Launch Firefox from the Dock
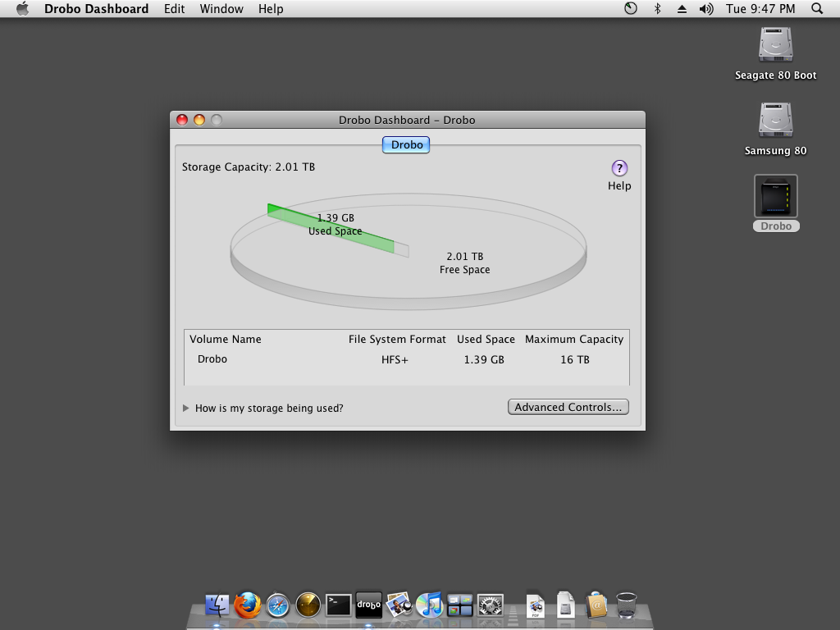This screenshot has width=840, height=630. click(248, 605)
